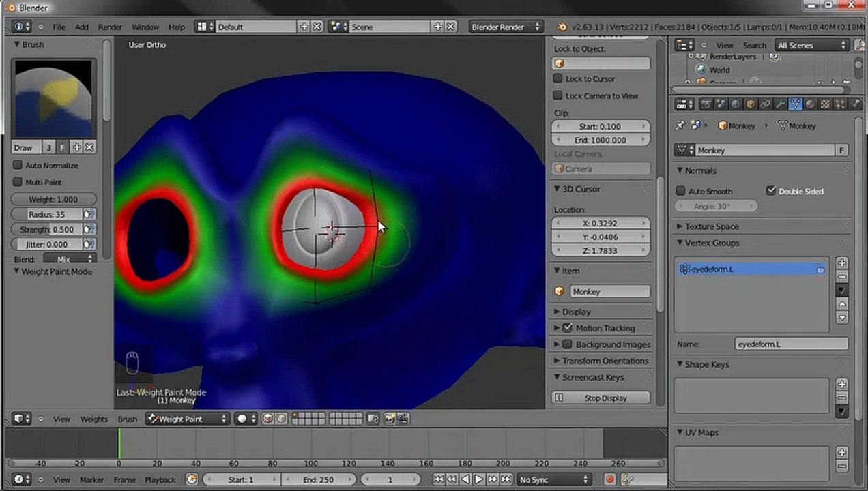Toggle the Double Sided checkbox

pyautogui.click(x=771, y=191)
